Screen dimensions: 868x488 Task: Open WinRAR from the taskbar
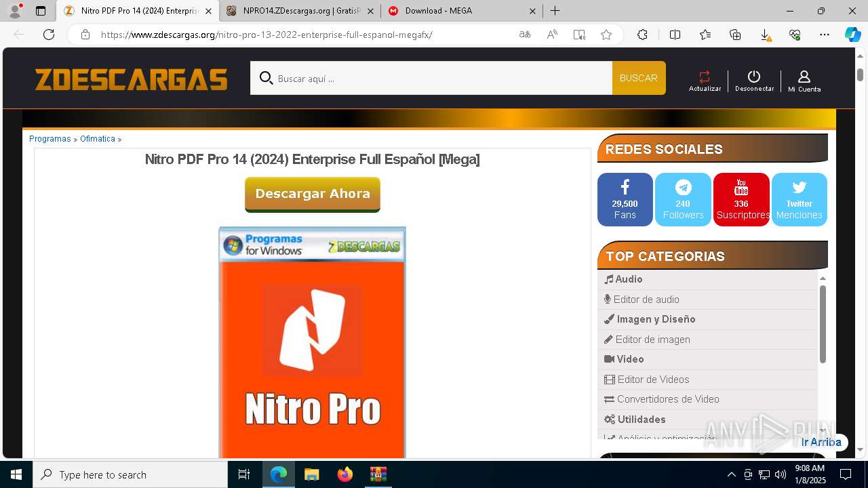point(378,474)
